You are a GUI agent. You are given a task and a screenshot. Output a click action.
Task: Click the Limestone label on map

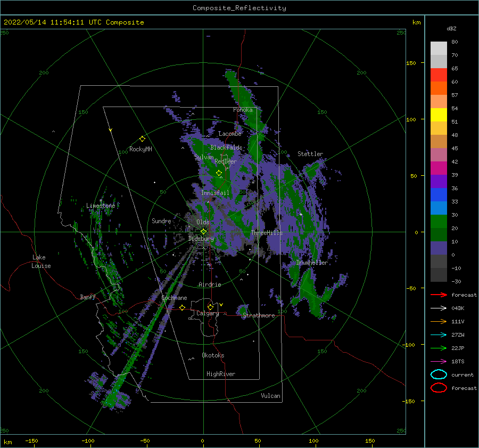point(101,206)
